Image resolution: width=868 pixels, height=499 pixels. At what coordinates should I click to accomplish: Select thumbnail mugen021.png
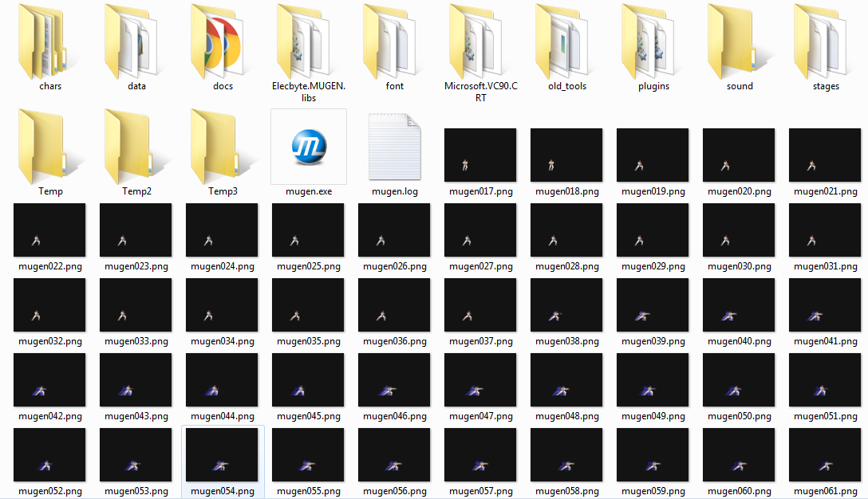click(x=825, y=155)
